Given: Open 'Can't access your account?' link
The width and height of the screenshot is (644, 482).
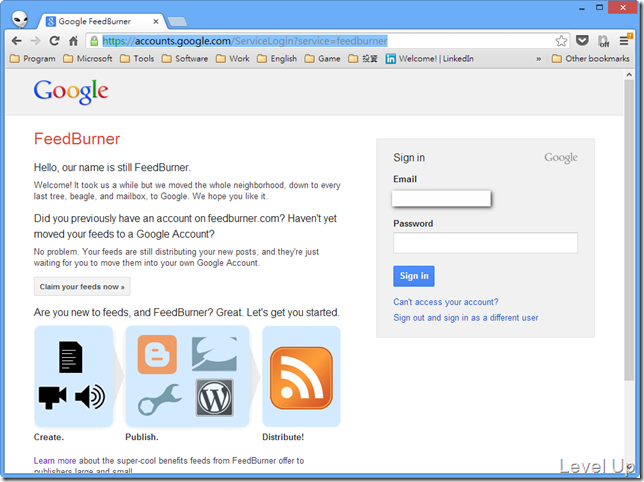Looking at the screenshot, I should (x=446, y=302).
